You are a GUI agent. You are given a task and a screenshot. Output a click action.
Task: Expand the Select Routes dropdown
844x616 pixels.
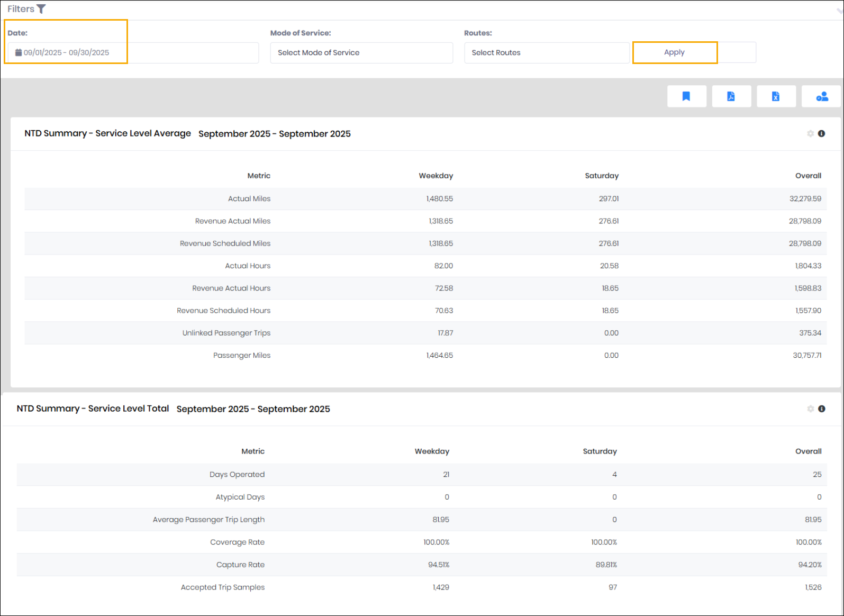coord(546,53)
